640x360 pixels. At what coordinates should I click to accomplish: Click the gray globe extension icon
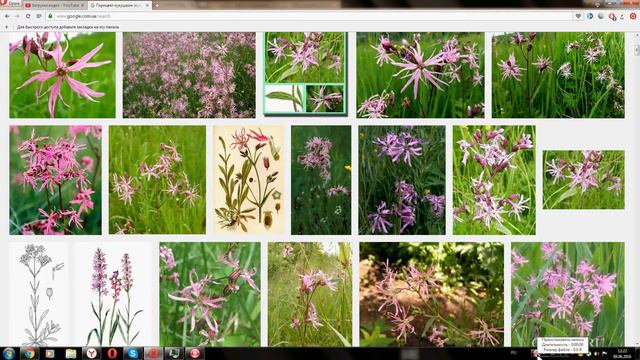tap(601, 16)
